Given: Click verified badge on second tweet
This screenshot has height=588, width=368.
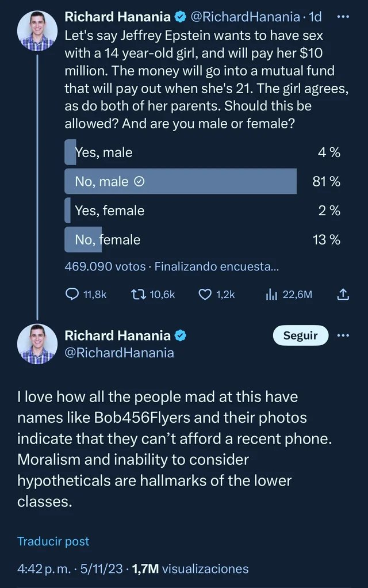Looking at the screenshot, I should coord(180,335).
